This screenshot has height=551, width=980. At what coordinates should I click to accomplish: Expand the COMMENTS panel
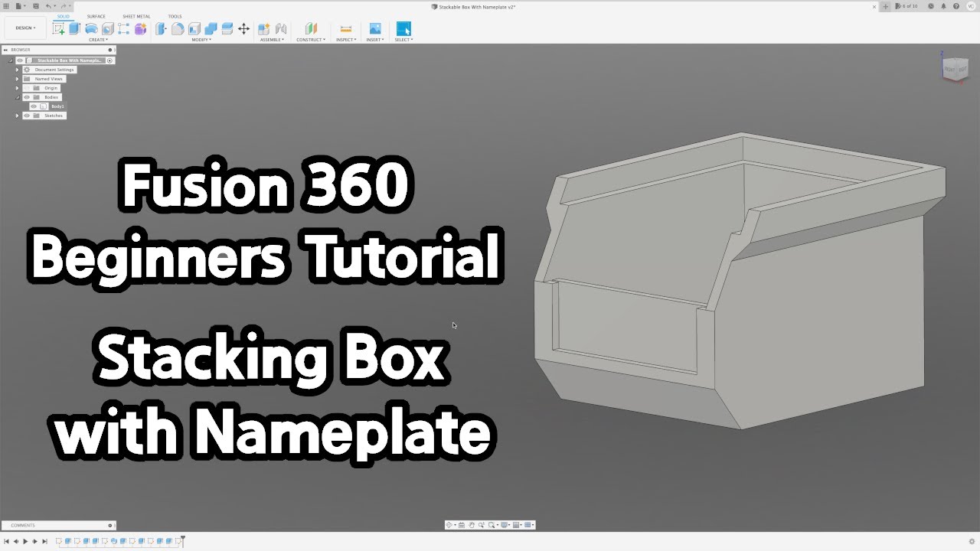click(110, 526)
